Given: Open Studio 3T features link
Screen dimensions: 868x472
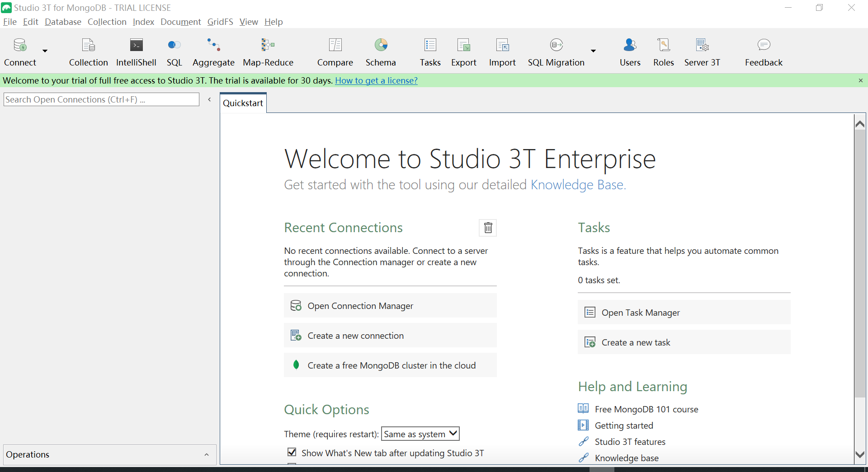Looking at the screenshot, I should [630, 442].
